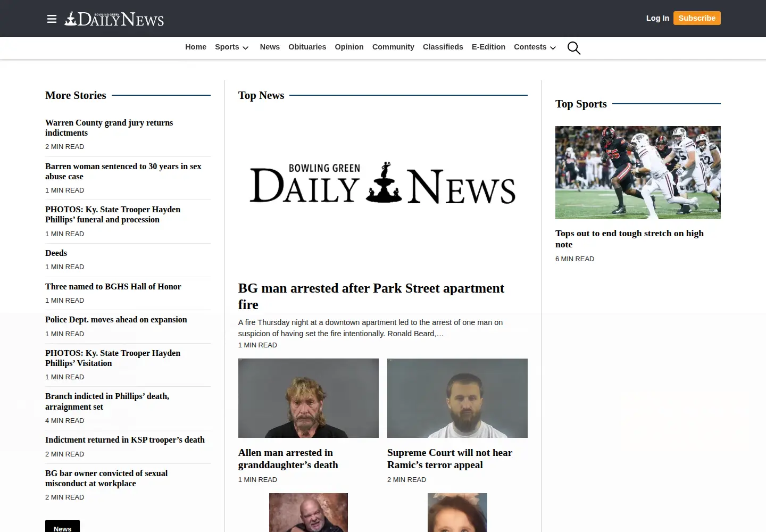Image resolution: width=766 pixels, height=532 pixels.
Task: Click the Daily News header logo
Action: point(114,19)
